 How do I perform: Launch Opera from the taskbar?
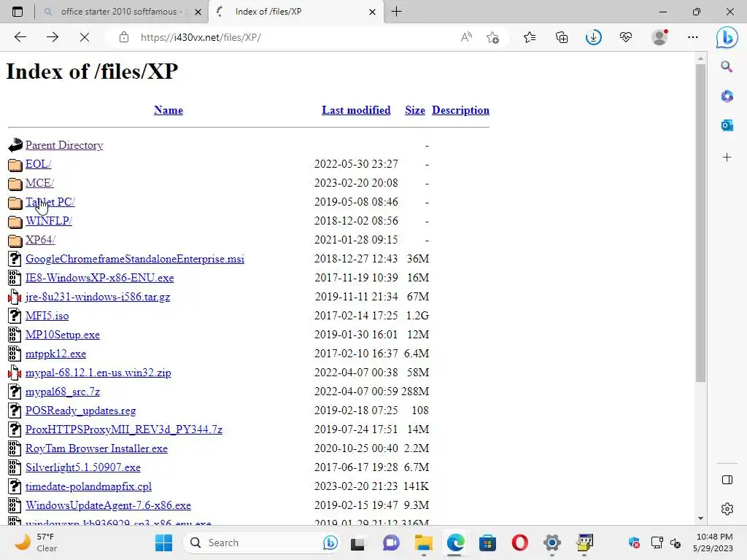(x=519, y=542)
